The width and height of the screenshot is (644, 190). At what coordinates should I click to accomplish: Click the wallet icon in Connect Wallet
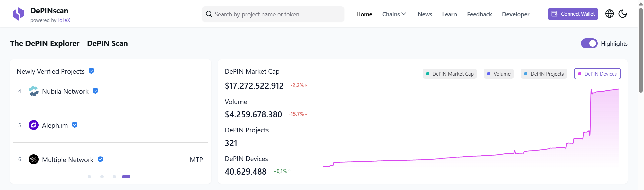(555, 14)
